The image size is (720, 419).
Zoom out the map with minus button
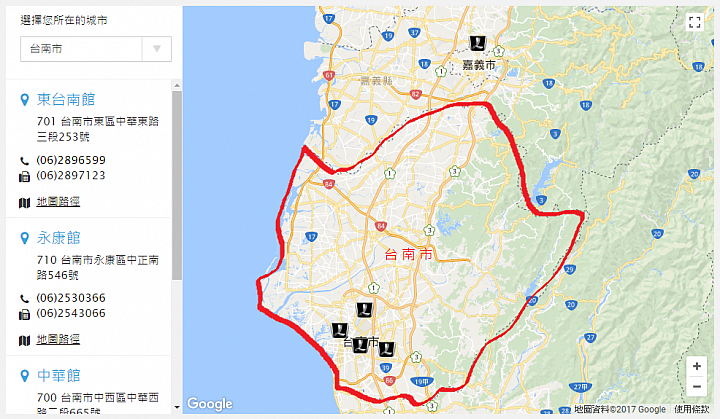[x=697, y=386]
